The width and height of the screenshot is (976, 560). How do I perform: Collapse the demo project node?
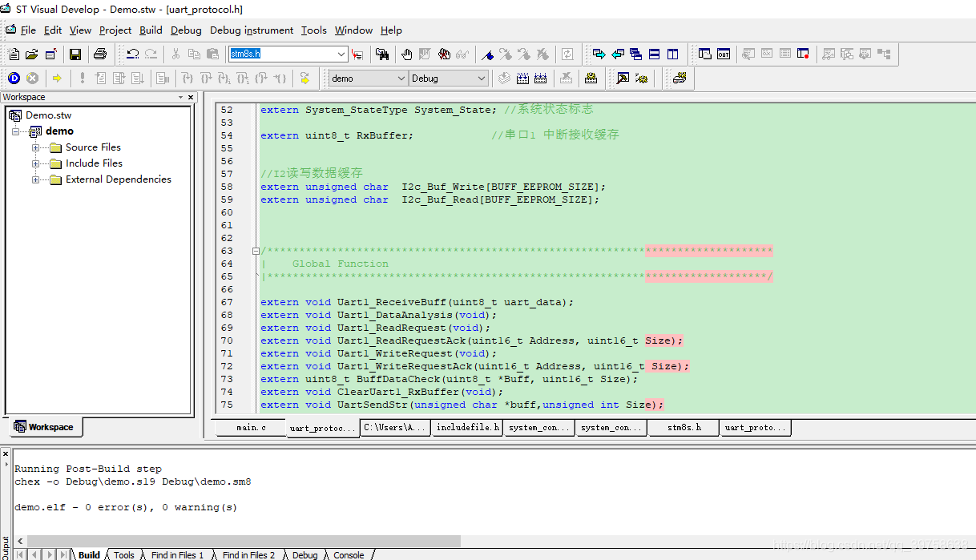(x=15, y=131)
